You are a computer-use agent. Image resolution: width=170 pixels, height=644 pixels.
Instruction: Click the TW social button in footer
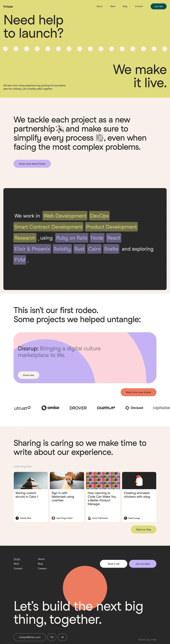pyautogui.click(x=52, y=637)
